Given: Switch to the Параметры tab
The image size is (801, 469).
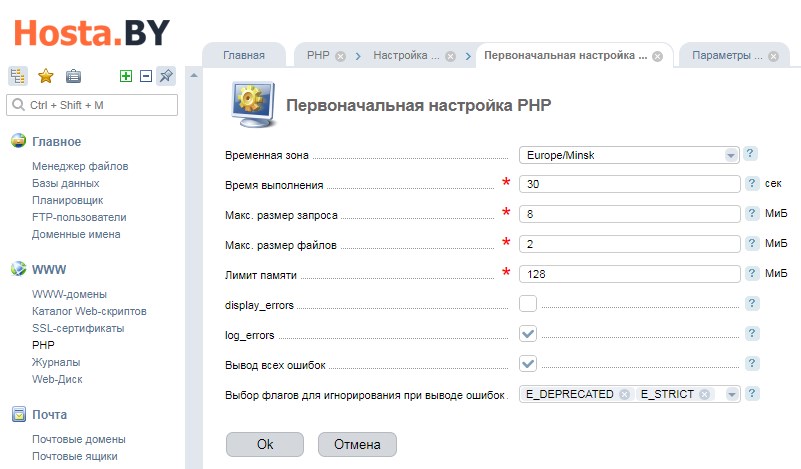Looking at the screenshot, I should coord(727,55).
